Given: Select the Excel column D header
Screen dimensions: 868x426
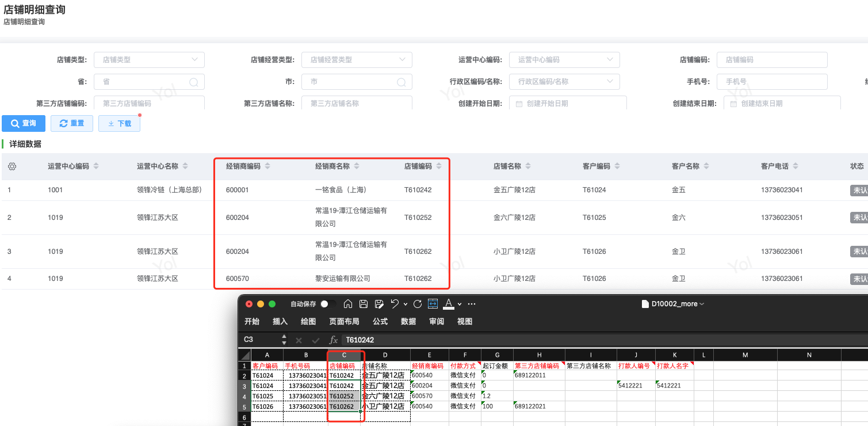Looking at the screenshot, I should coord(385,355).
